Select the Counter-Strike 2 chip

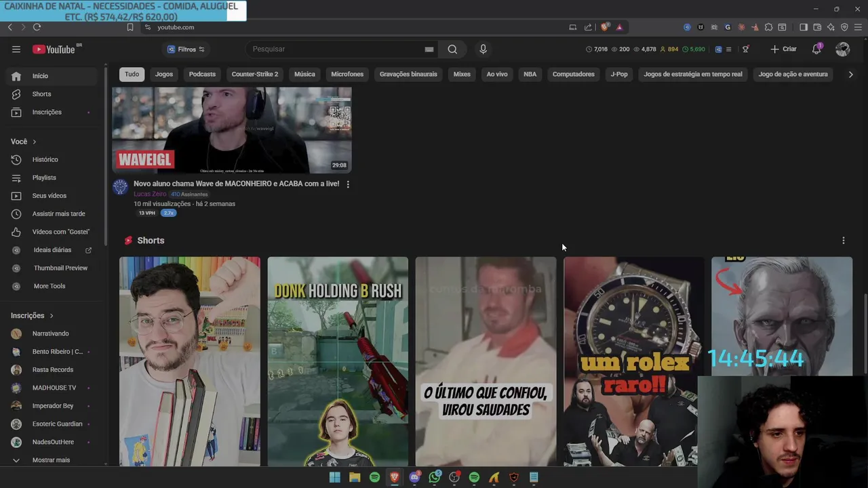[255, 75]
